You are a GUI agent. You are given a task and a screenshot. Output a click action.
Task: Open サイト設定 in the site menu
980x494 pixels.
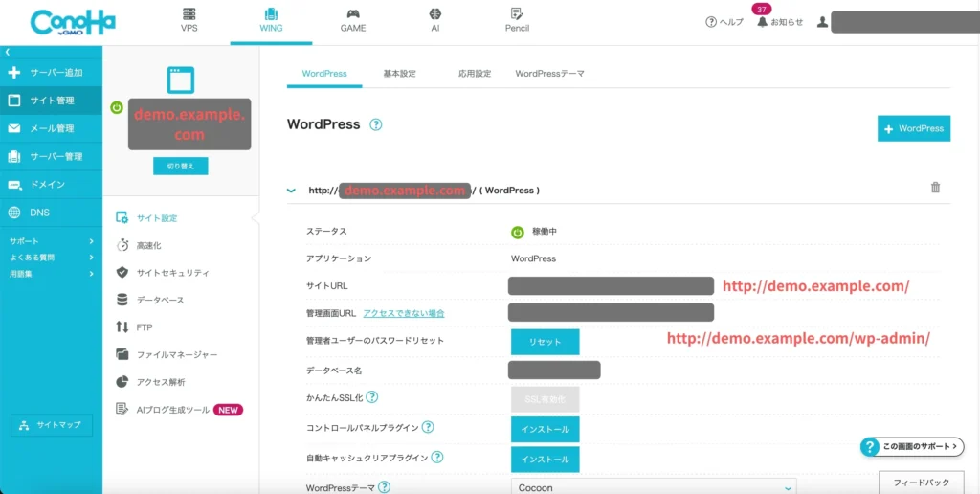pos(147,218)
